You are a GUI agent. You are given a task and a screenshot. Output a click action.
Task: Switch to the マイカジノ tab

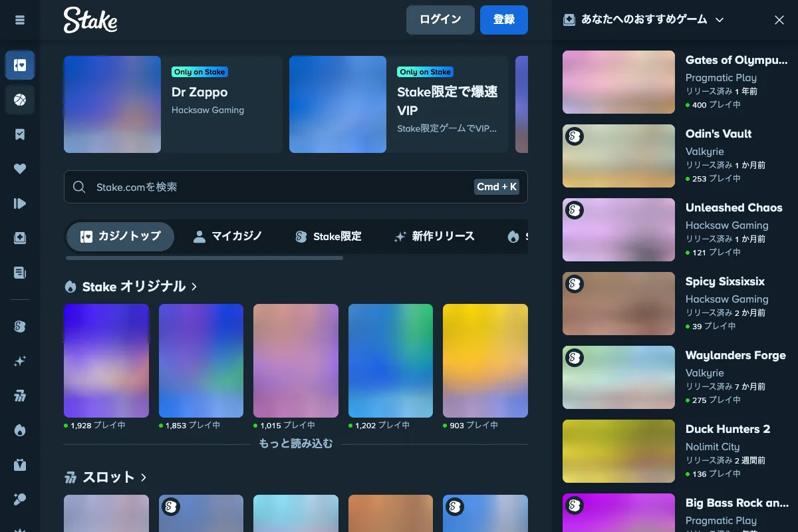pyautogui.click(x=227, y=236)
